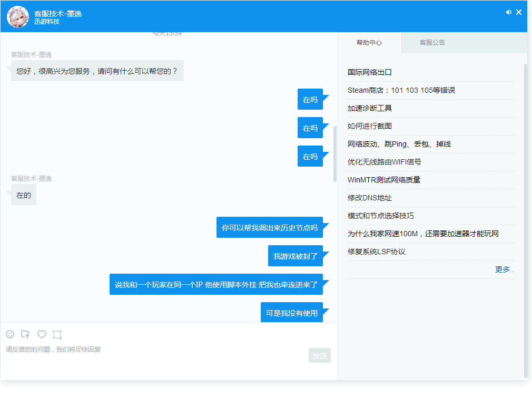Expand help list with 更多 link
The image size is (532, 396).
(504, 269)
